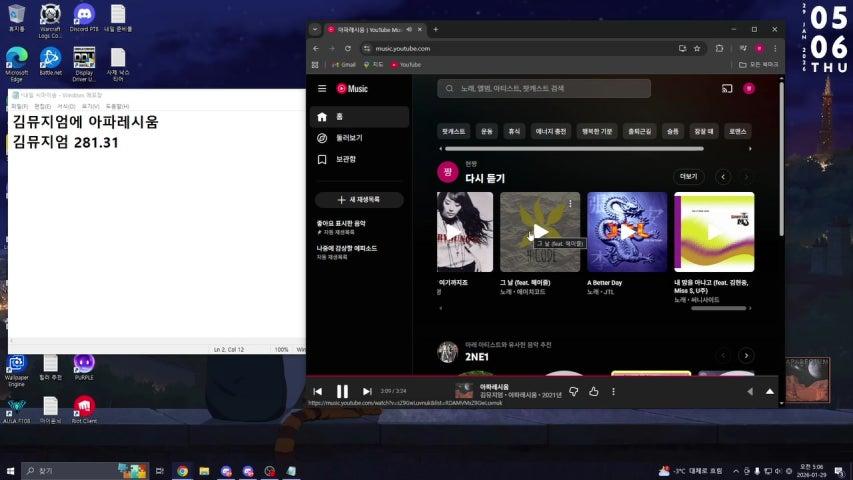Click the Chrome address bar URL
Viewport: 853px width, 480px height.
coord(403,48)
